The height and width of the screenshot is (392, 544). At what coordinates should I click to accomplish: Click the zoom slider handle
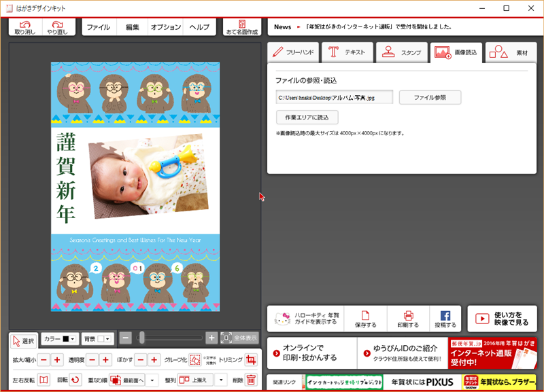coord(141,338)
